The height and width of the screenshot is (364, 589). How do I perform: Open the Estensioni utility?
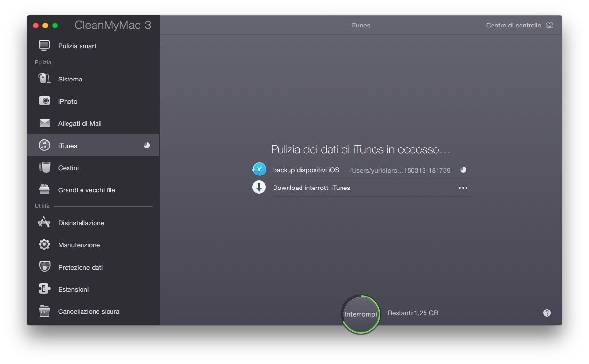tap(93, 289)
